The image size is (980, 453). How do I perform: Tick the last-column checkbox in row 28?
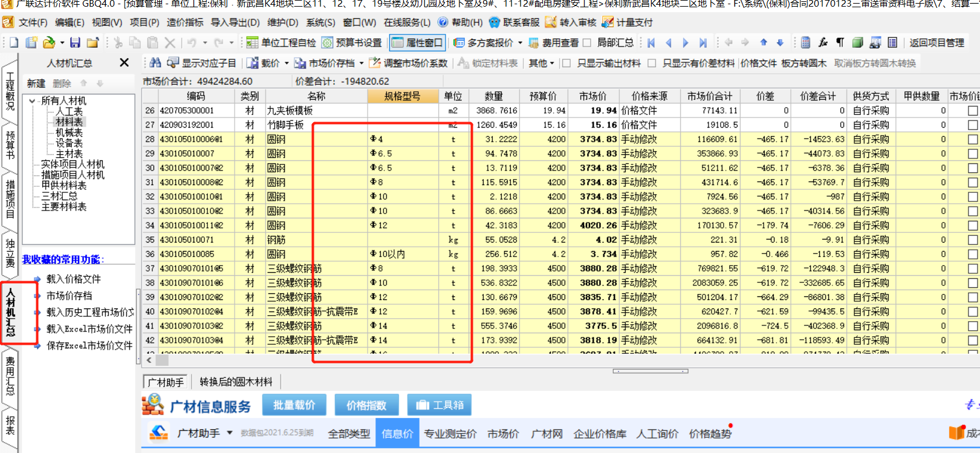point(972,139)
